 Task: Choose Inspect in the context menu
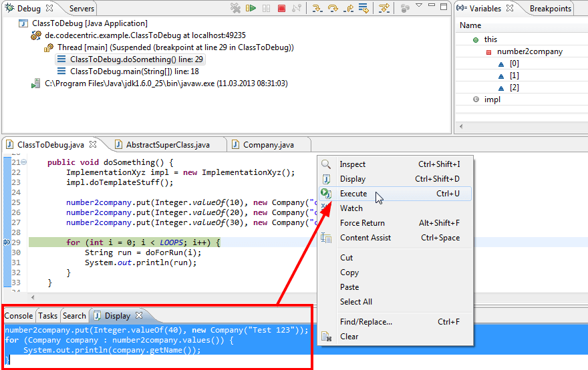(x=352, y=164)
